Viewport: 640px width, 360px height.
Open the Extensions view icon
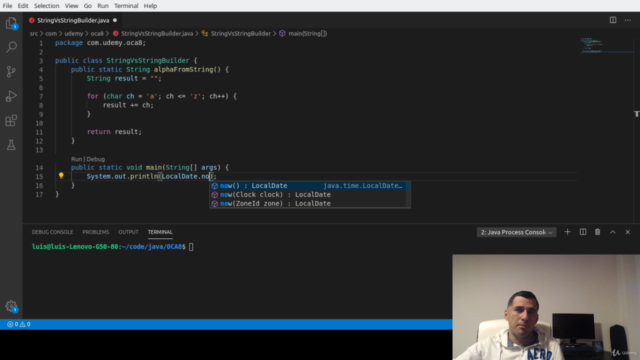click(x=11, y=120)
